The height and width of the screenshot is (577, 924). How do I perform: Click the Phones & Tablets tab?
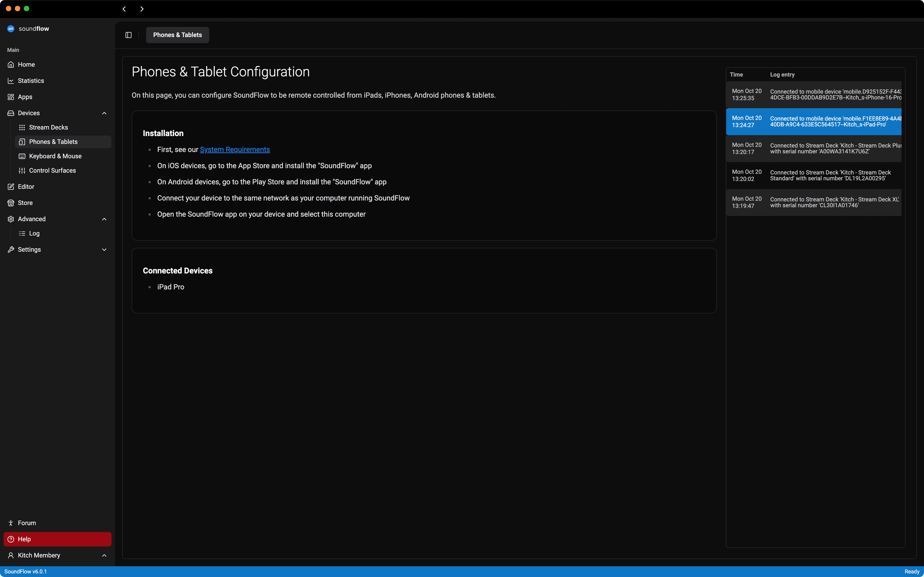click(x=178, y=35)
